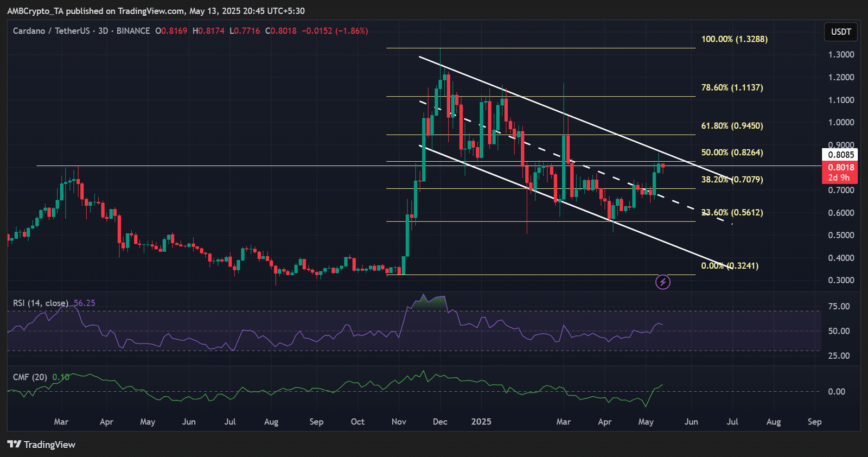
Task: Click the 100.00% (1.3288) Fibonacci label
Action: 735,39
